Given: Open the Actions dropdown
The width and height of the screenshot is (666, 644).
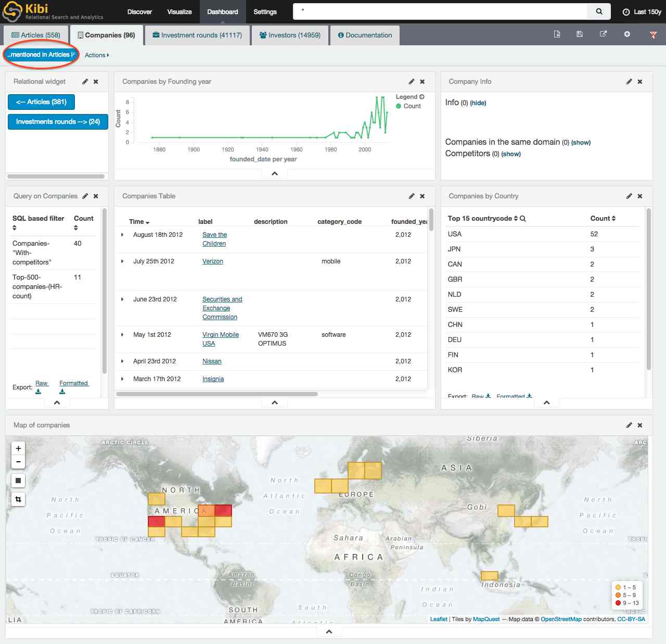Looking at the screenshot, I should [x=97, y=55].
